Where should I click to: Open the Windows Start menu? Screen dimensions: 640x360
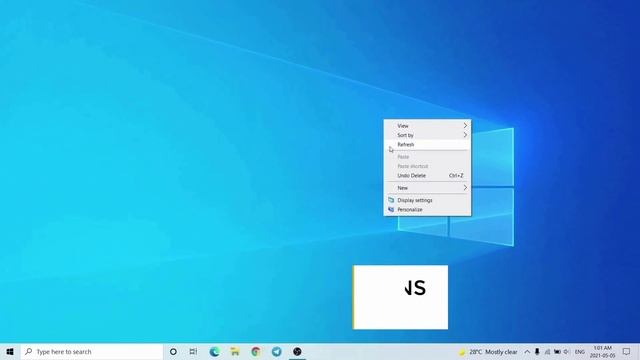10,351
